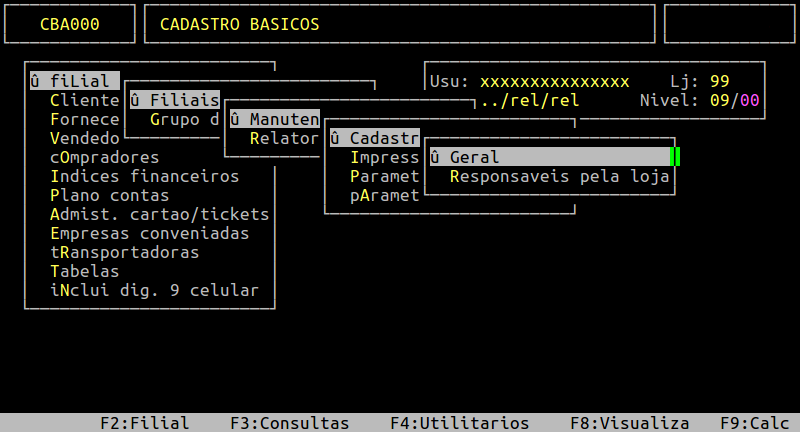Select Inclui dig. 9 celular option
The image size is (800, 432).
coord(154,290)
